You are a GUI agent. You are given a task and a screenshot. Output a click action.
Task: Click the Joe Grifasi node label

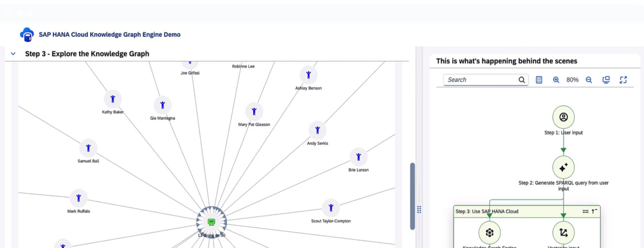(190, 73)
